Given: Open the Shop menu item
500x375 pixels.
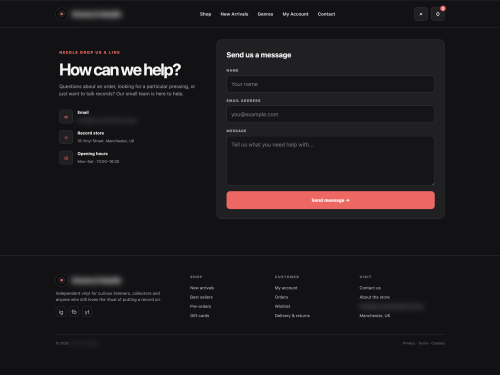Looking at the screenshot, I should (205, 14).
